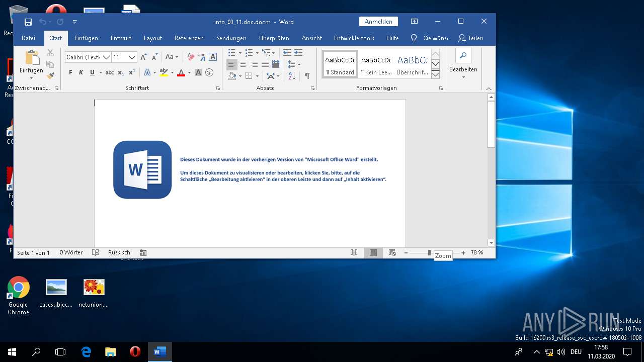Switch to the Layout tab
Viewport: 644px width, 362px height.
click(x=153, y=38)
